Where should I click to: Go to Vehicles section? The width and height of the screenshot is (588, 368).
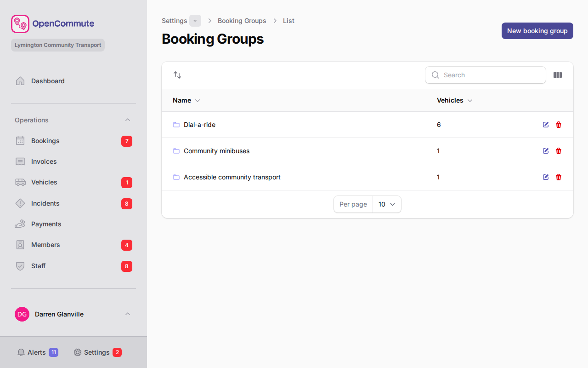pos(73,182)
